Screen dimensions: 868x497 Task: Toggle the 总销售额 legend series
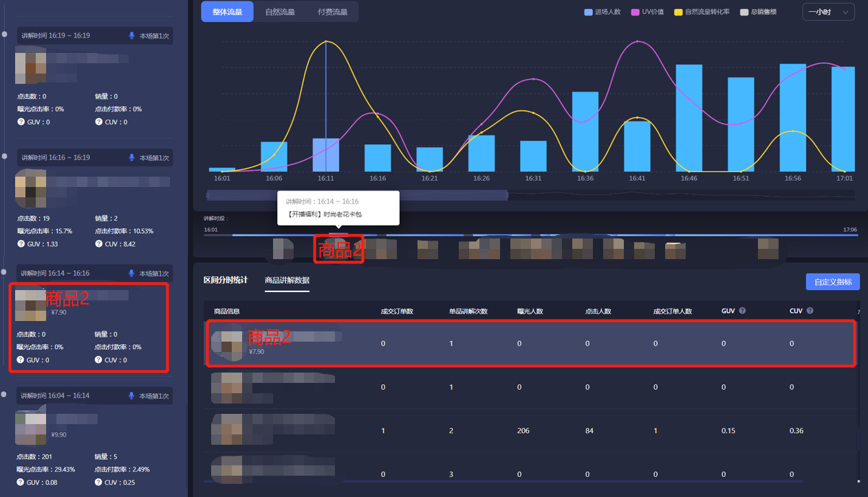(758, 12)
